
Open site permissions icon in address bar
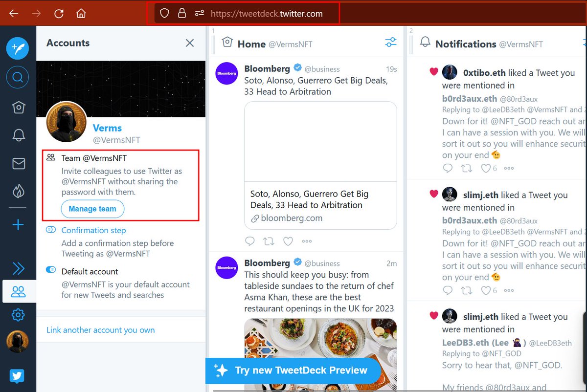coord(200,13)
